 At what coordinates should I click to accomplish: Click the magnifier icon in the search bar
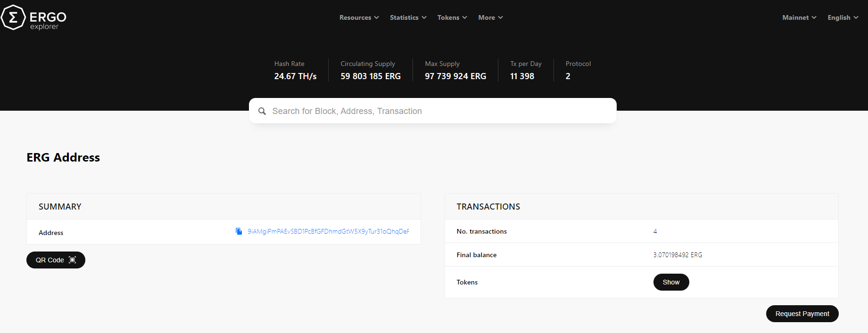(262, 111)
